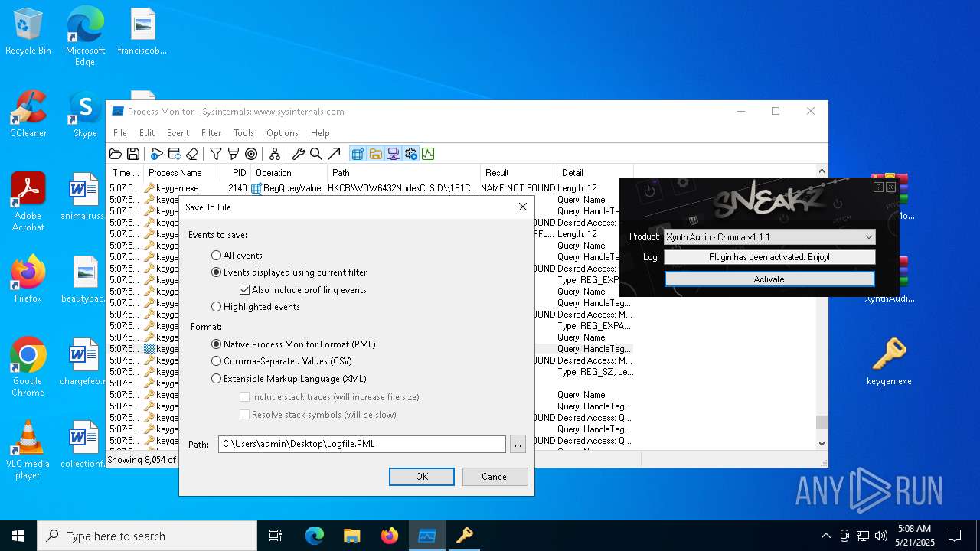Toggle Show Profiling Events icon
980x551 pixels.
(428, 154)
